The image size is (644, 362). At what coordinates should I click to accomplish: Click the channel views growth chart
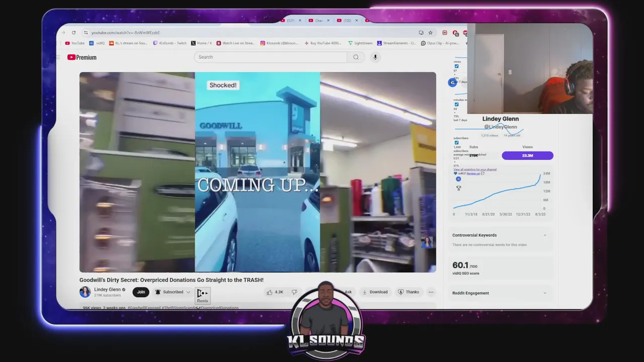498,192
